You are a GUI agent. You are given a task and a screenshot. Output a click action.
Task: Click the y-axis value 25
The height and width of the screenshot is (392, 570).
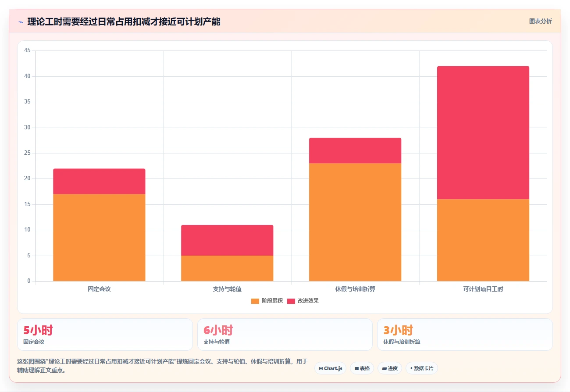27,153
